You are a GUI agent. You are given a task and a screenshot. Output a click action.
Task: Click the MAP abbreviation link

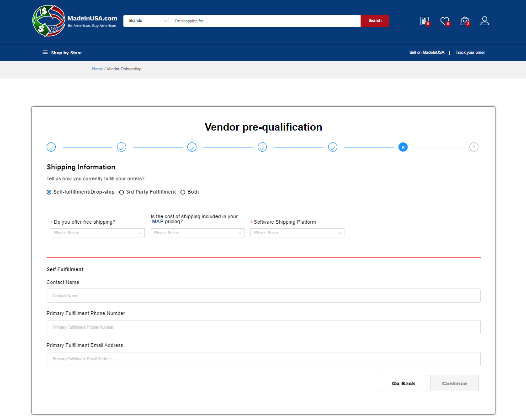click(x=158, y=221)
